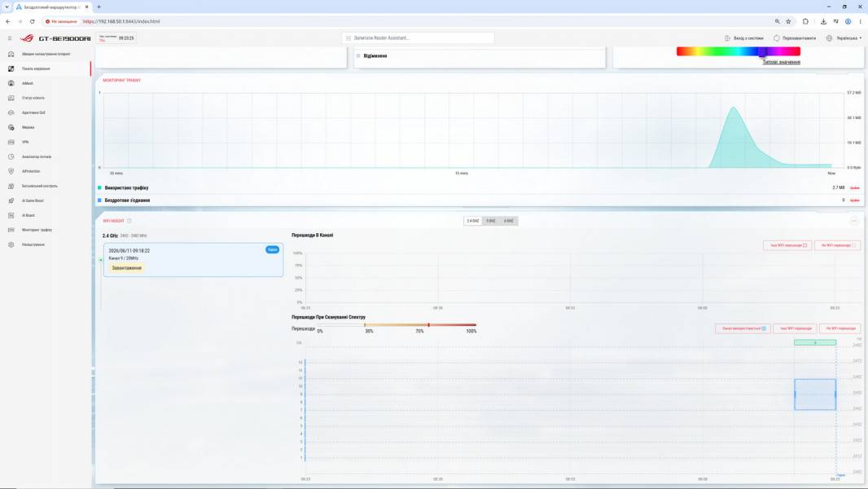Click the Перешкоди interference scale bar

[x=397, y=325]
